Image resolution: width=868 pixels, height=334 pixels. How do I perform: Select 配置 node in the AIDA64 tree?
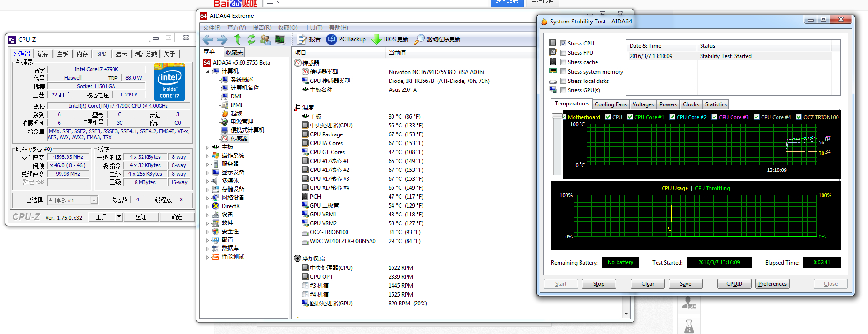pyautogui.click(x=223, y=240)
